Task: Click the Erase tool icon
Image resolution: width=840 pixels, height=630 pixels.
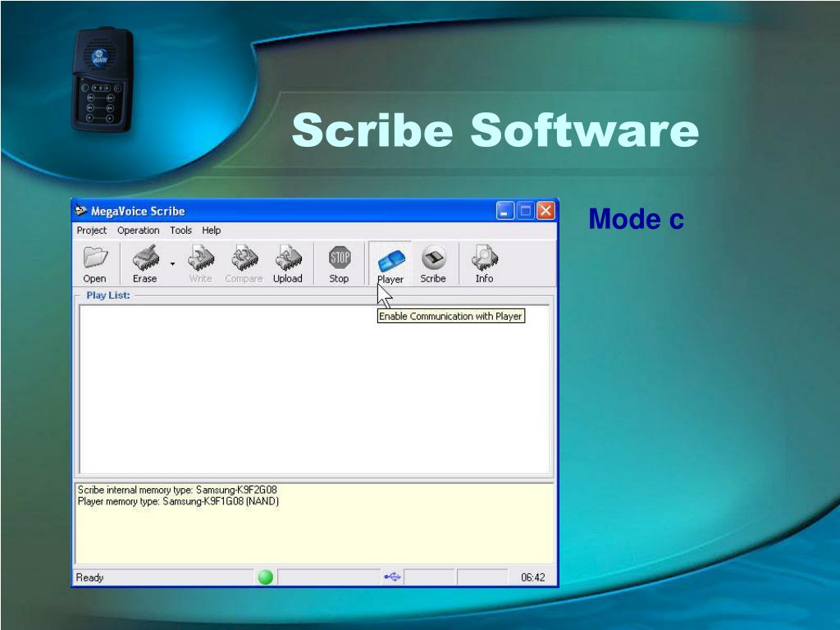Action: tap(146, 258)
